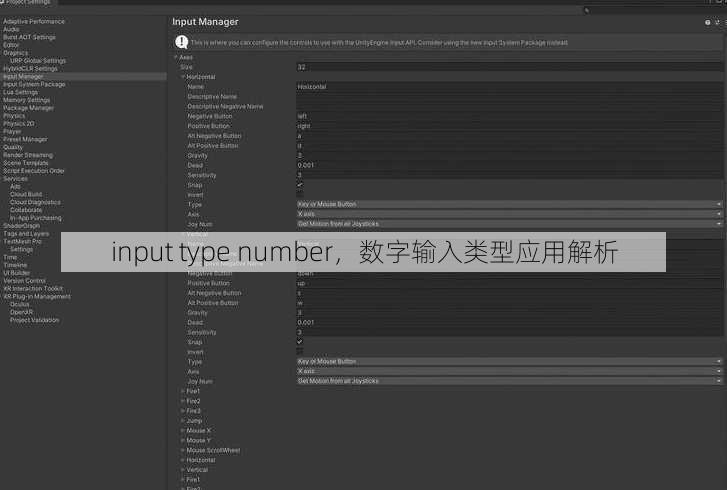
Task: Toggle Invert checkbox of the Horizontal axis
Action: (300, 195)
